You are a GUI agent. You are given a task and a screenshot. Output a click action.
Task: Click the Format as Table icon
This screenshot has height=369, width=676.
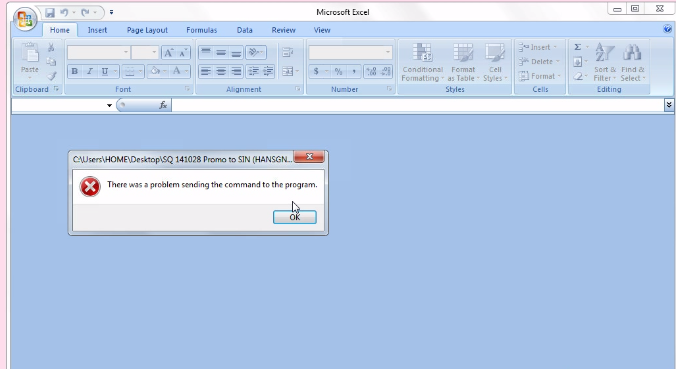[463, 53]
